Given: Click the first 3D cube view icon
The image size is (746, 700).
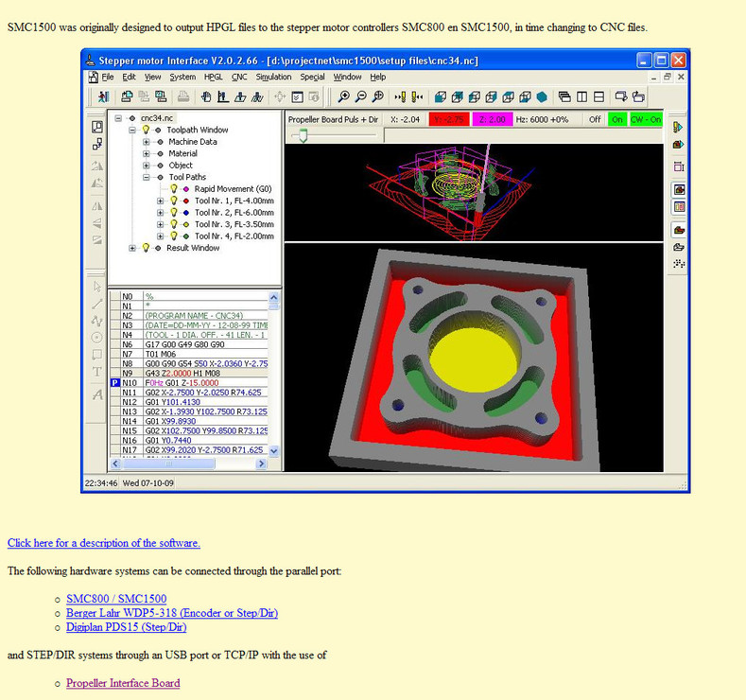Looking at the screenshot, I should point(440,97).
